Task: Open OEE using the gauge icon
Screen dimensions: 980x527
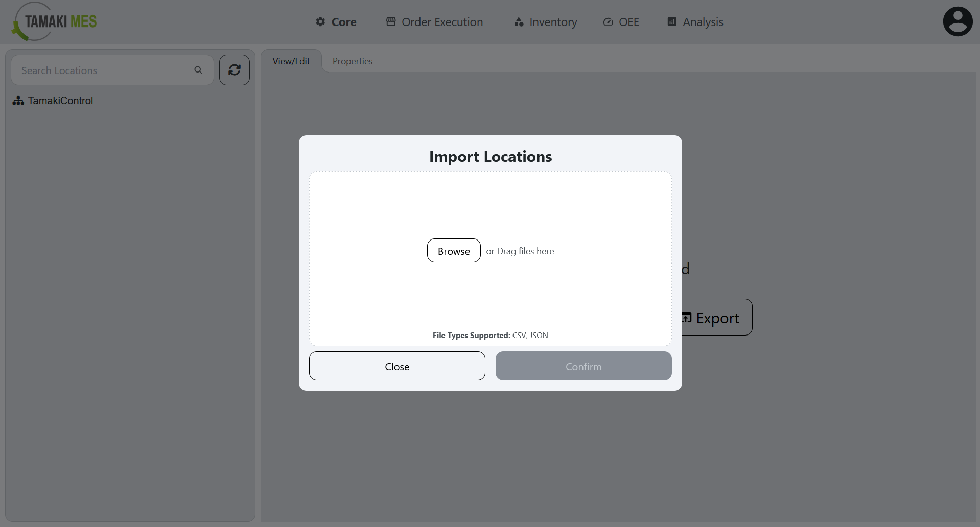Action: click(608, 21)
